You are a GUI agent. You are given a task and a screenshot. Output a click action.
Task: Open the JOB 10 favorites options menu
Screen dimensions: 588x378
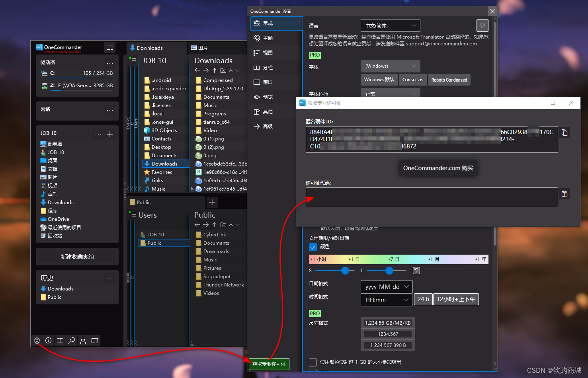[x=98, y=134]
